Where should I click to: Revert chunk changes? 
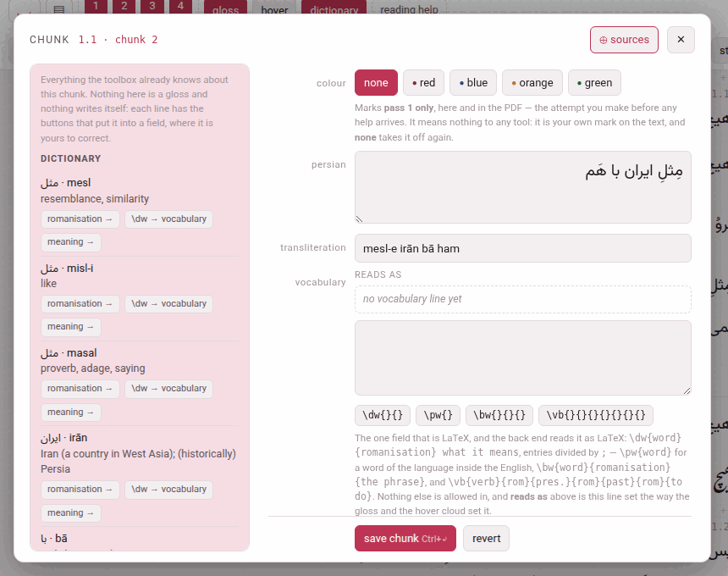click(x=486, y=539)
